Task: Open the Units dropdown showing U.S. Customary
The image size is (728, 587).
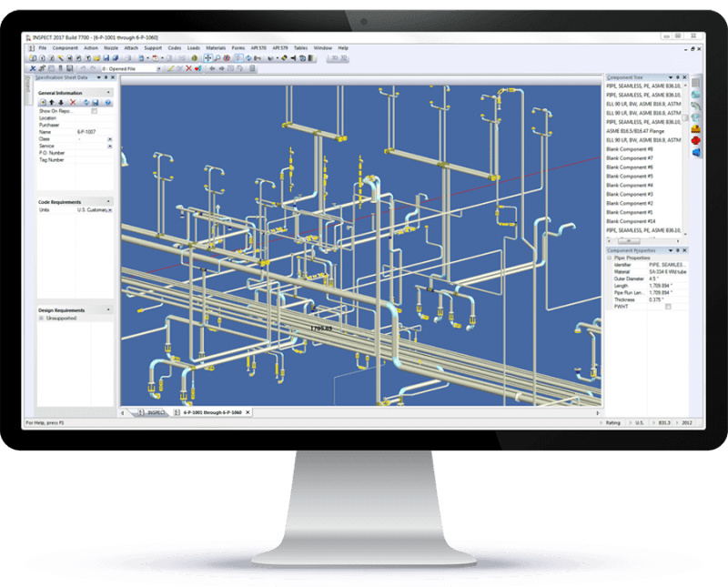Action: click(110, 210)
